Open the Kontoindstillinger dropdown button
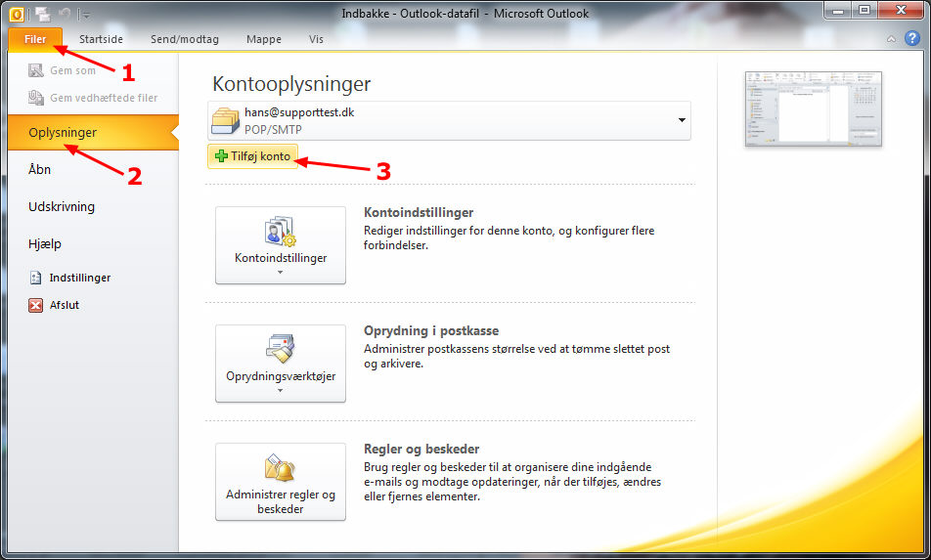Viewport: 931px width, 560px height. 281,245
